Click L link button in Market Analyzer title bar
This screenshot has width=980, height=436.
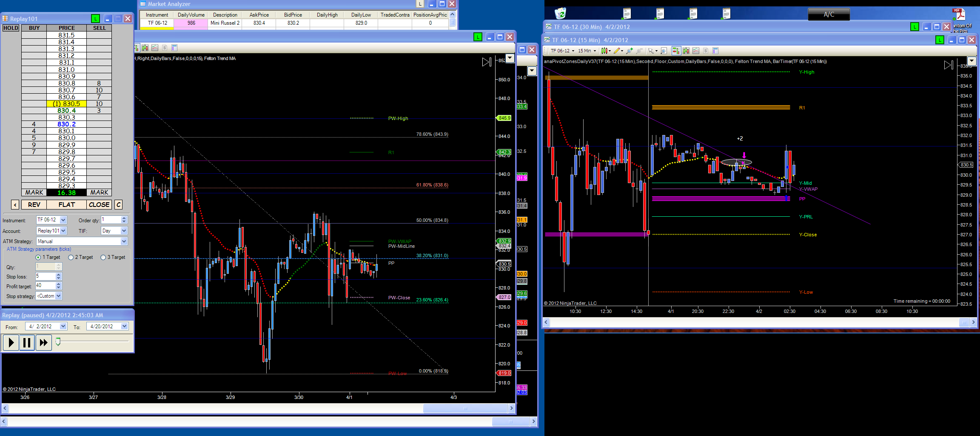420,4
